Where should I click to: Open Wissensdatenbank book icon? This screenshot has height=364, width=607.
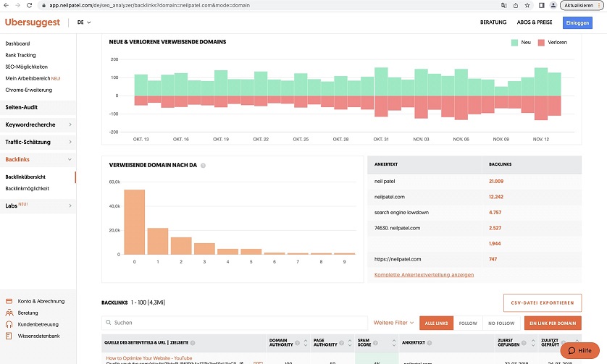pos(9,336)
